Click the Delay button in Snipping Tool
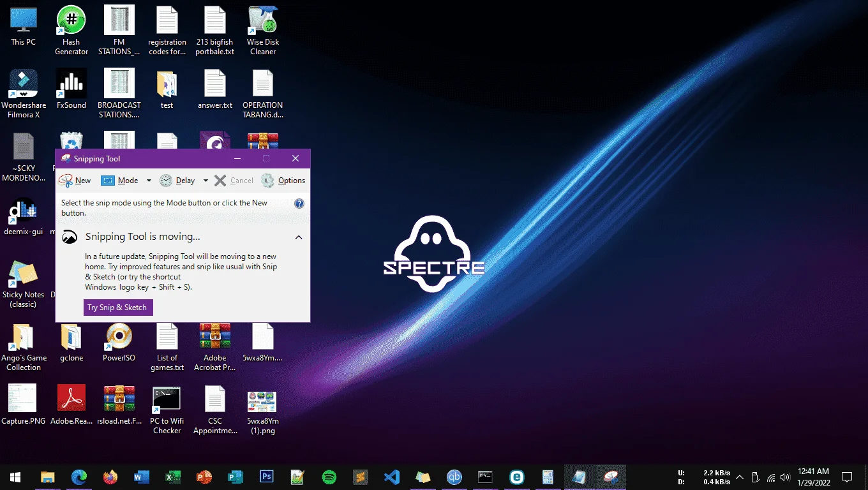 (177, 181)
